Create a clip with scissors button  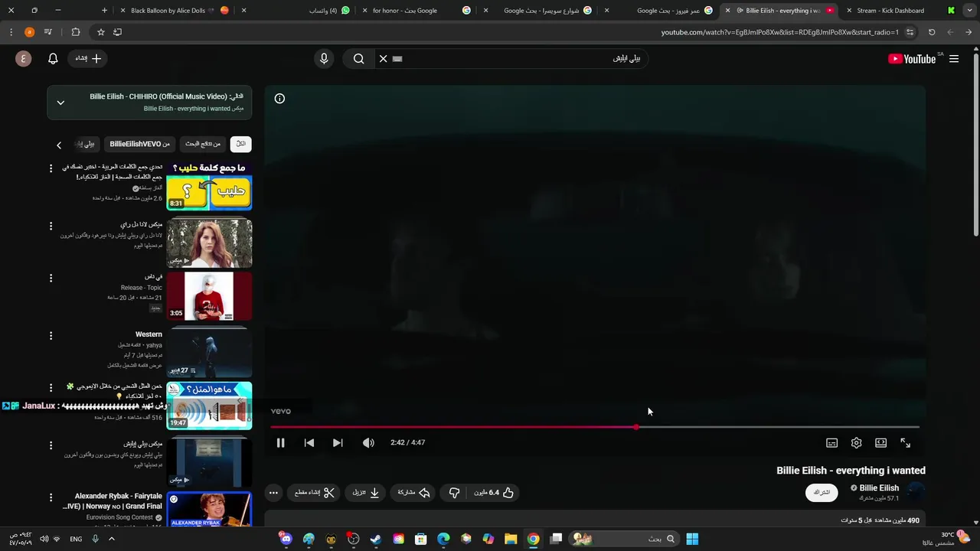(x=315, y=493)
